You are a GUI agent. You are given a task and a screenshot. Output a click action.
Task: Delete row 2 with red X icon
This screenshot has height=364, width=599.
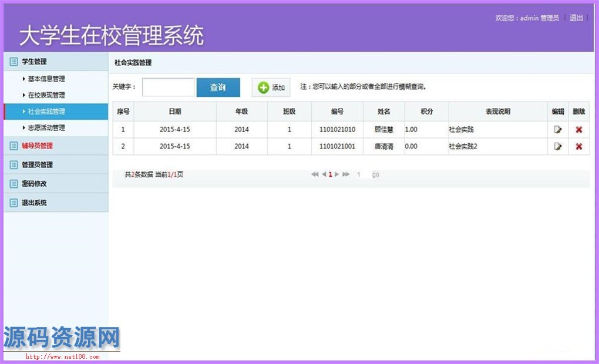[x=578, y=147]
